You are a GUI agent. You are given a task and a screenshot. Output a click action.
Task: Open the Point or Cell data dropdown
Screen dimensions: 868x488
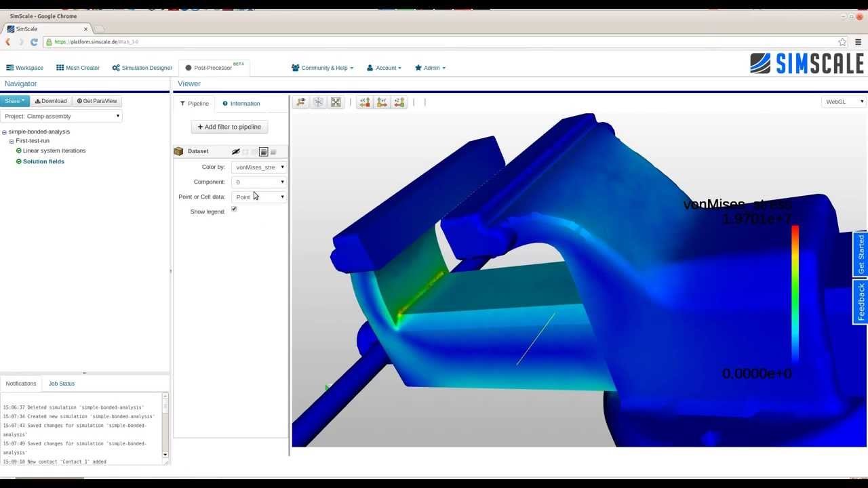(259, 197)
